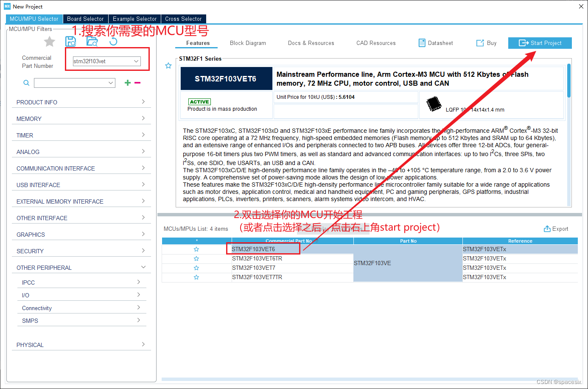Expand EXTERNAL MEMORY INTERFACE section

[81, 201]
